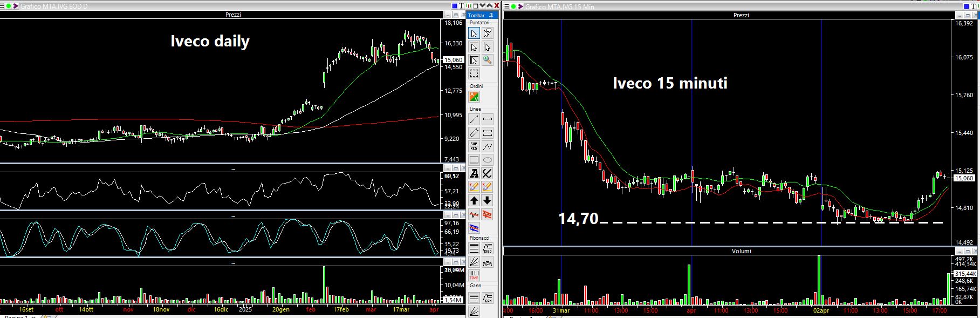Click the 15,060 current price tag on daily chart
This screenshot has width=980, height=318.
coord(453,60)
